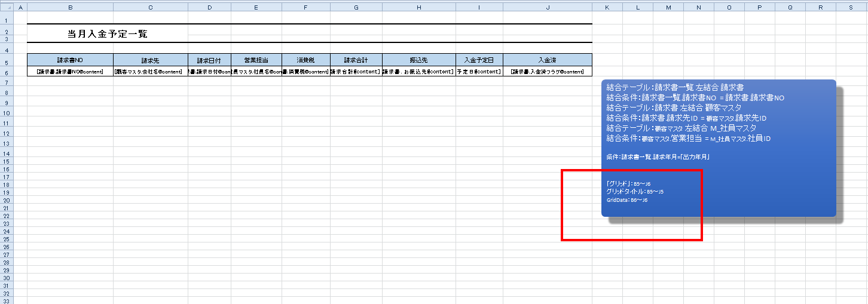The height and width of the screenshot is (304, 868).
Task: Click the グリッドタイトル: B5～J5 line
Action: (x=635, y=192)
